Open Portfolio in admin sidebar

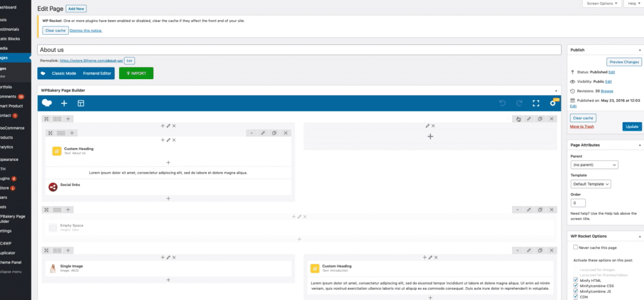tap(6, 87)
